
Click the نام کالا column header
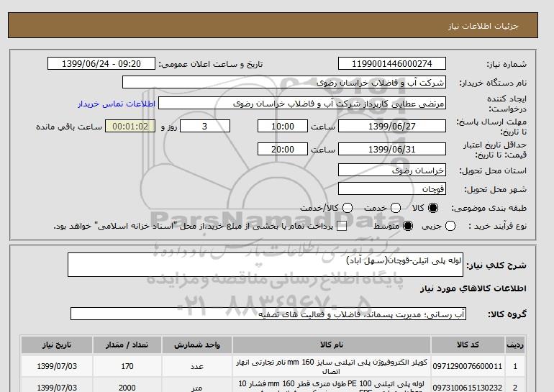332,345
